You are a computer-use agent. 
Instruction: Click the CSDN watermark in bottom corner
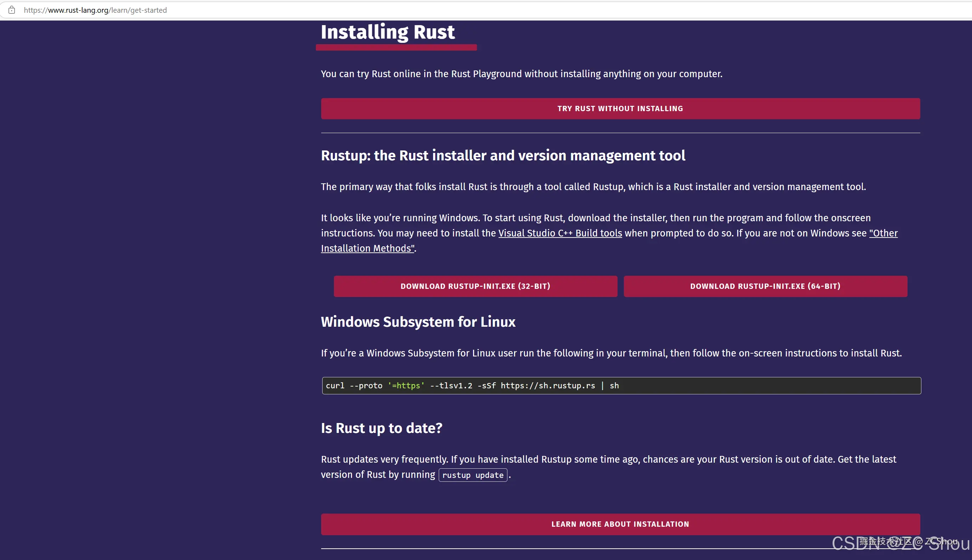900,543
